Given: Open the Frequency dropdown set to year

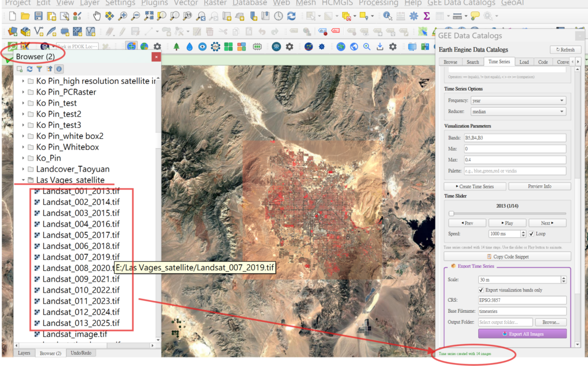Looking at the screenshot, I should click(518, 100).
